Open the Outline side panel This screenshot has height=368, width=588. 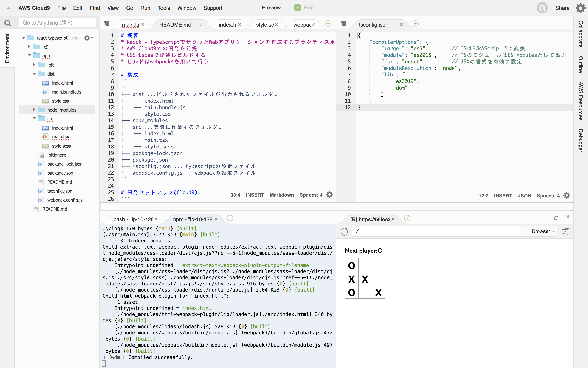pos(581,64)
